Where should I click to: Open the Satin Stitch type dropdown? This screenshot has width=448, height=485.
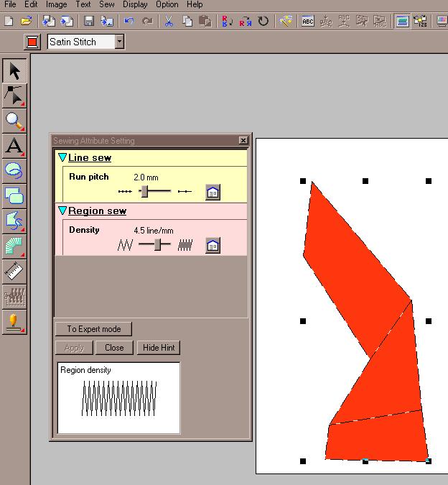(120, 42)
